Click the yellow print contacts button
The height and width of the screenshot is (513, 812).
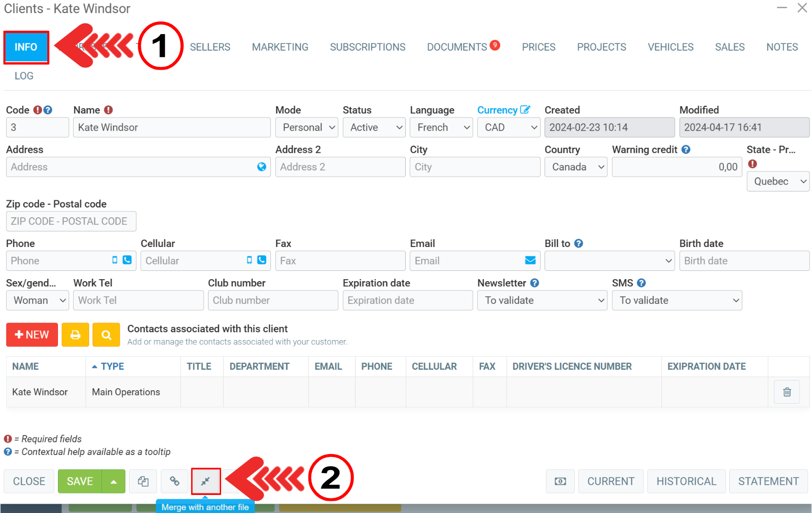(75, 335)
